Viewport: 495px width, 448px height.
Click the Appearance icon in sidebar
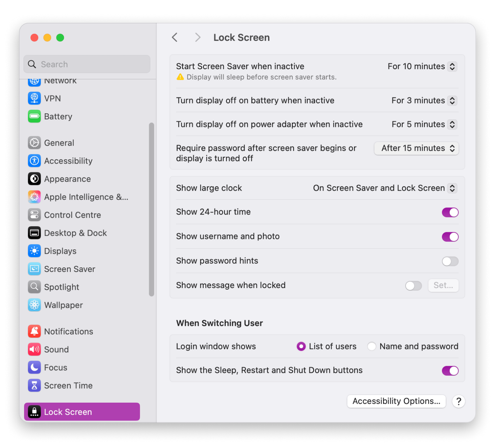coord(34,179)
